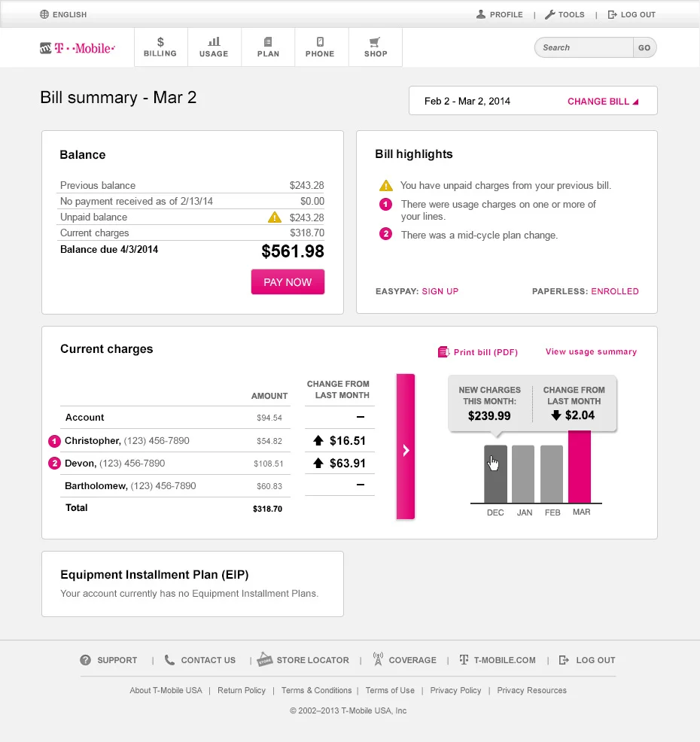The width and height of the screenshot is (700, 742).
Task: Click the PAY NOW button
Action: click(288, 281)
